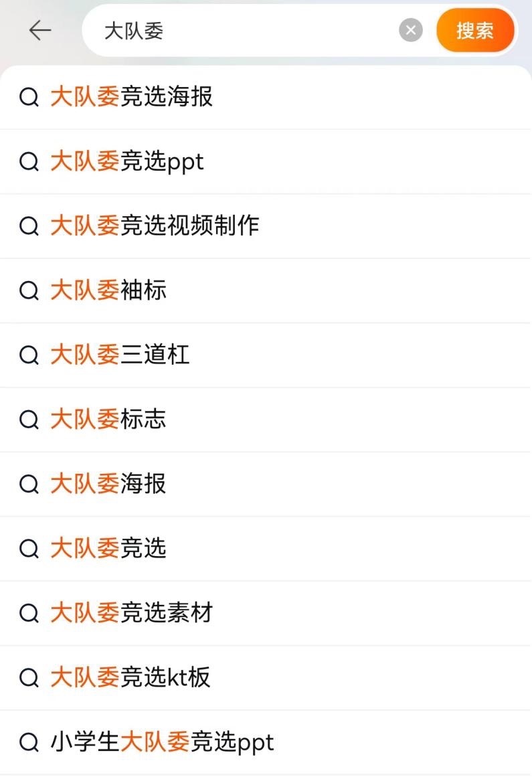Choose the suggestion 大队委竞选
The width and height of the screenshot is (532, 783).
click(x=108, y=549)
